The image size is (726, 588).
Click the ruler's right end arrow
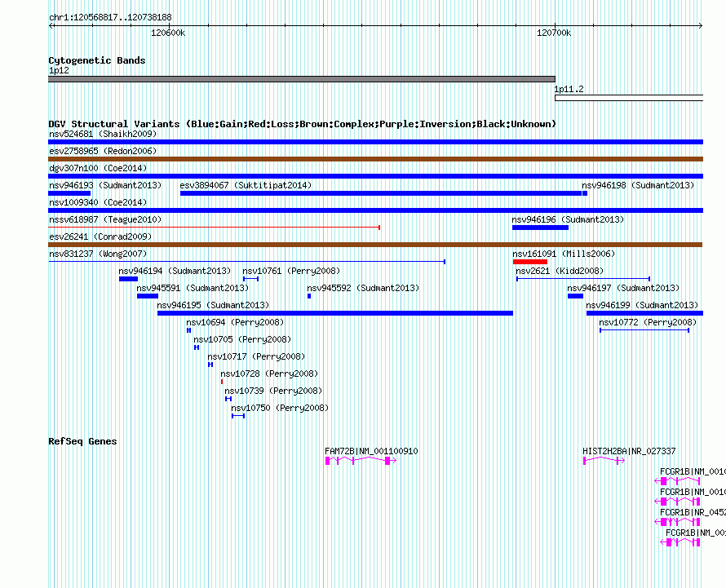(700, 26)
